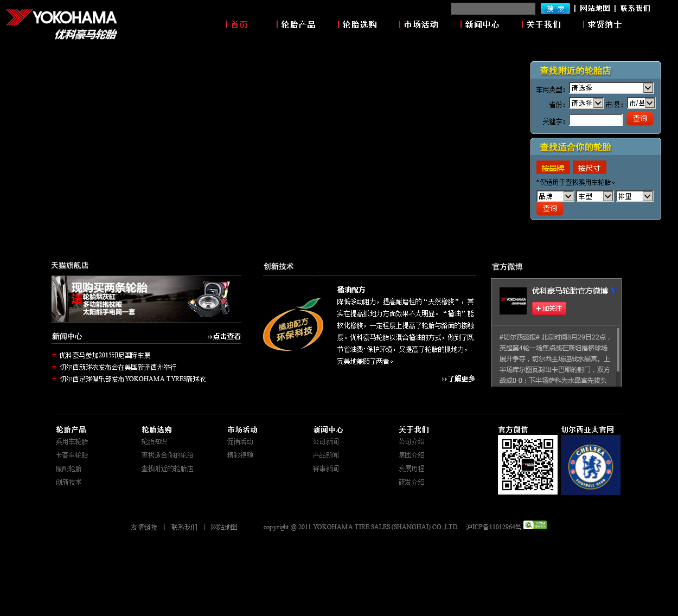Click the green certification badge in the footer

535,525
